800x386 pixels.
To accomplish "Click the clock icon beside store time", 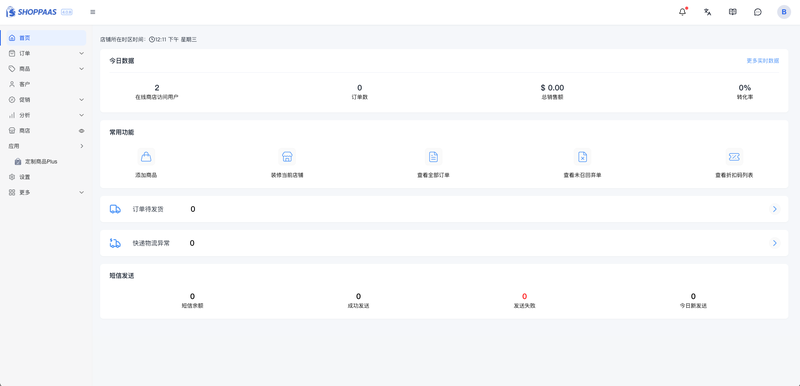I will point(152,39).
